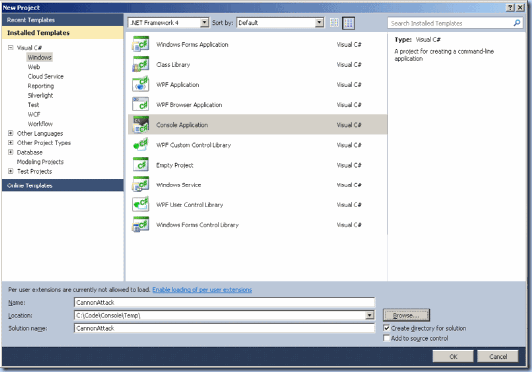Screen dimensions: 532x372
Task: Select the Empty Project template icon
Action: (140, 165)
